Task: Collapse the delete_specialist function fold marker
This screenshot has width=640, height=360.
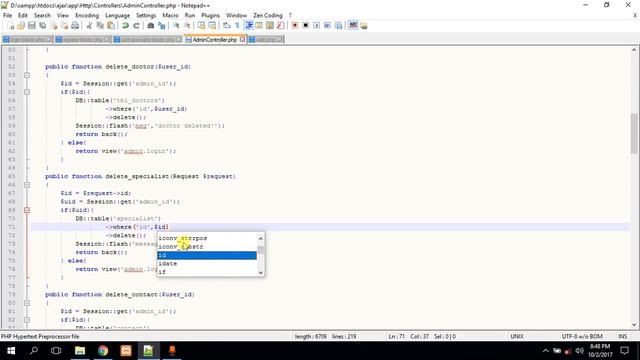Action: click(27, 185)
